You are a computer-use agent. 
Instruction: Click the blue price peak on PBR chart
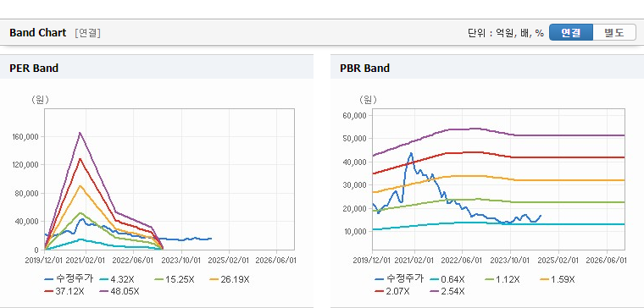coord(411,153)
